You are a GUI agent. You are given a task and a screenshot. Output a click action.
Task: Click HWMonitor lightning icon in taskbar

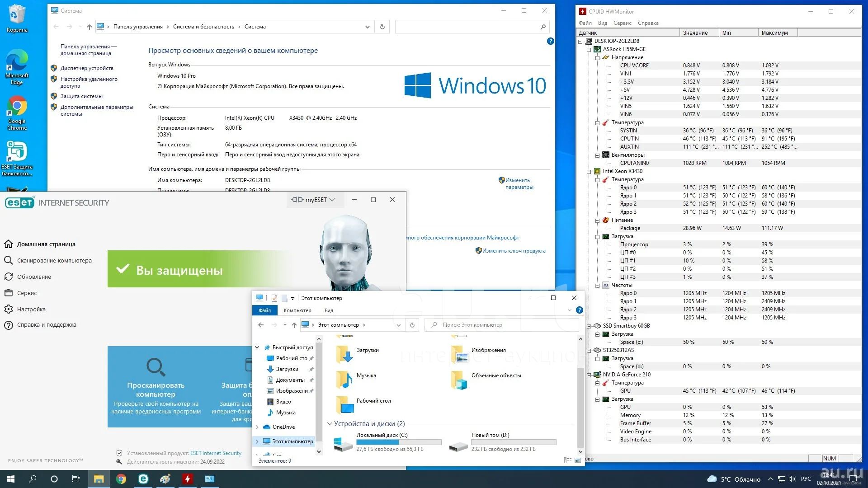(187, 479)
